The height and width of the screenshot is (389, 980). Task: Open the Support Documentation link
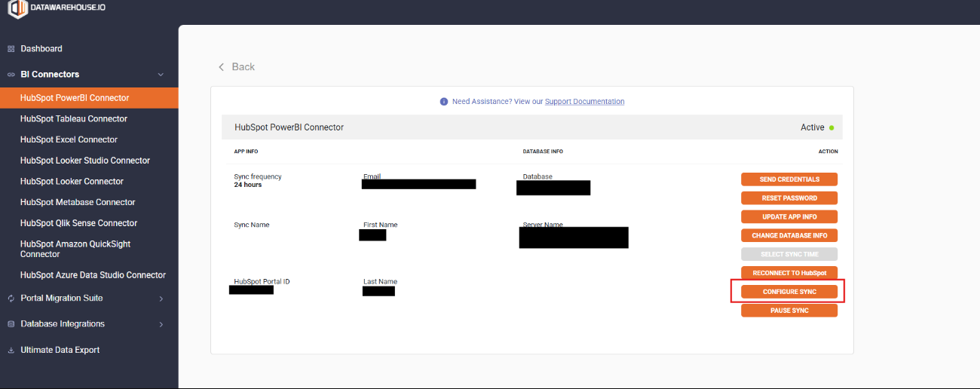pyautogui.click(x=584, y=102)
